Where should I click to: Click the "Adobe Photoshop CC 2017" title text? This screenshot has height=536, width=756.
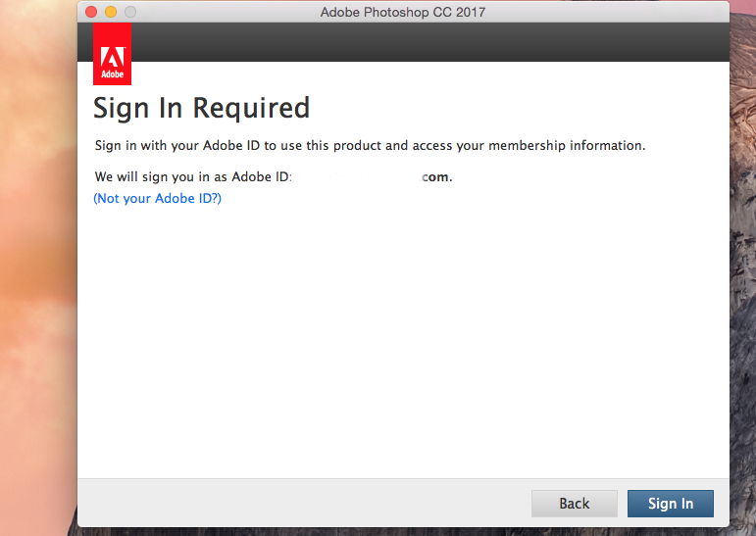click(402, 12)
